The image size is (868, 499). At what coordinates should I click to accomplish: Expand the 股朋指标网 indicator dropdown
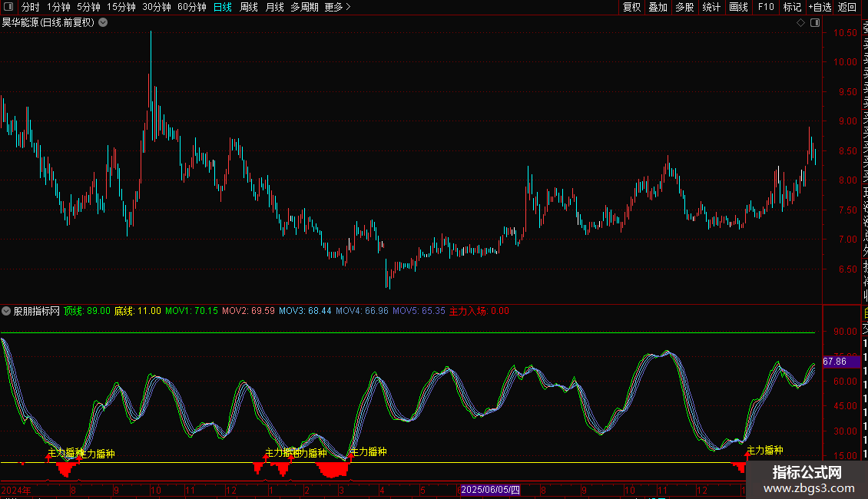coord(6,311)
